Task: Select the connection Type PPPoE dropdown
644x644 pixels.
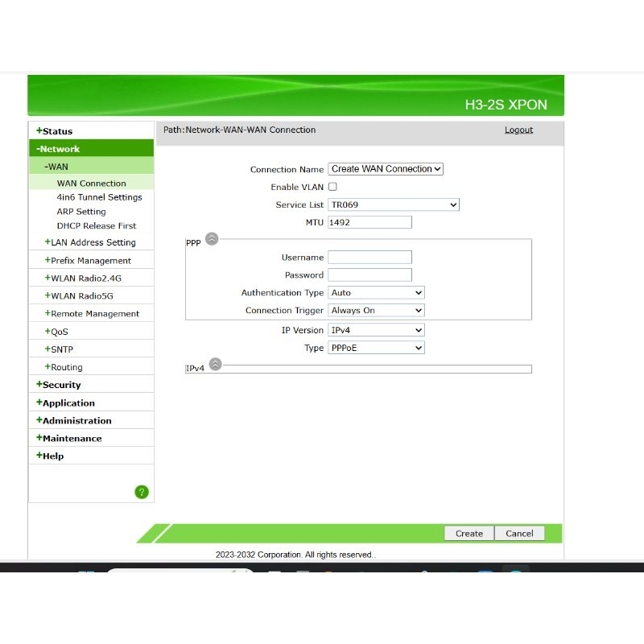Action: 376,348
